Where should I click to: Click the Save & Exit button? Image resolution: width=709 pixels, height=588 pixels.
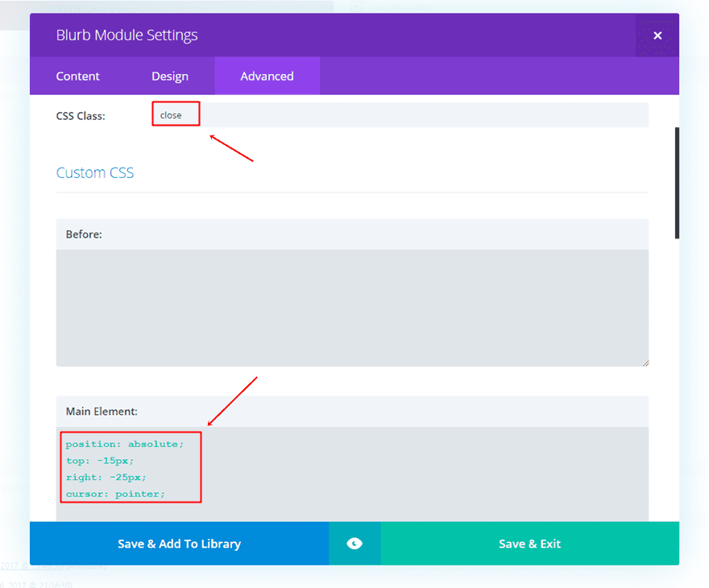pyautogui.click(x=529, y=543)
